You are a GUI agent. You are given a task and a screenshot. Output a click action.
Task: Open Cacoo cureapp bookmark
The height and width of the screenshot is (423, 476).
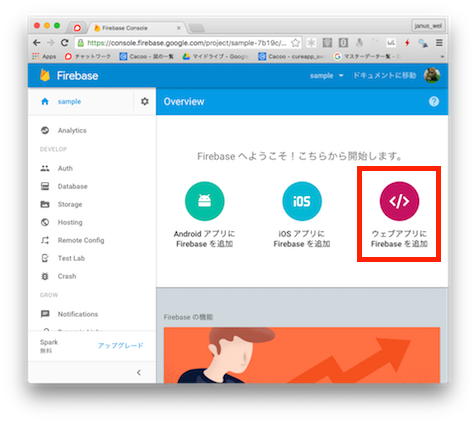click(291, 57)
